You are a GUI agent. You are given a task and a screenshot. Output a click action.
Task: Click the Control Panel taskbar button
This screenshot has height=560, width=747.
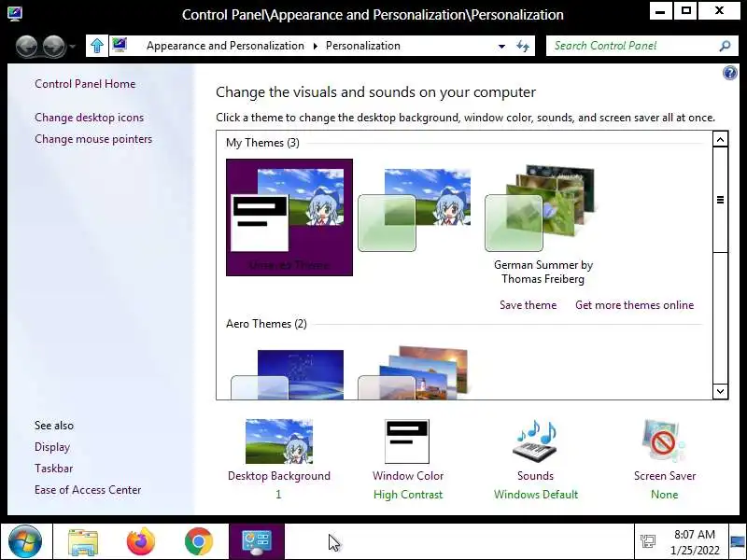coord(257,541)
